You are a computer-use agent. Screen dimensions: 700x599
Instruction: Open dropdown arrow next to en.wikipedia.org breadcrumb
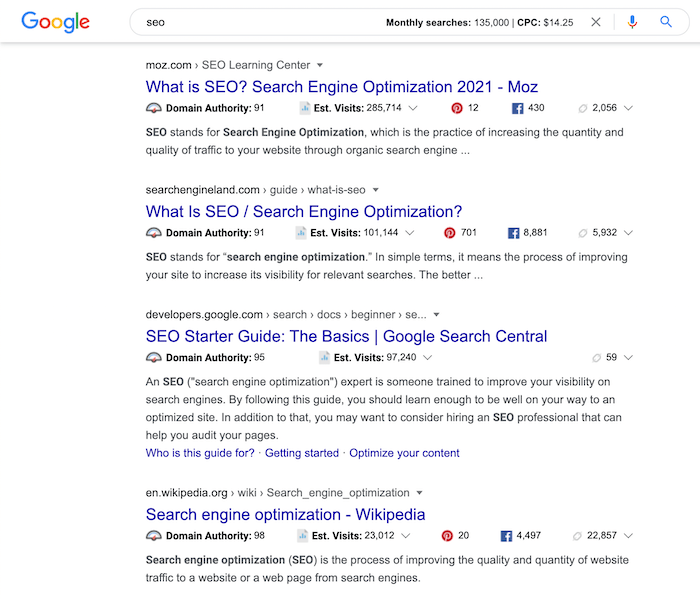tap(419, 493)
